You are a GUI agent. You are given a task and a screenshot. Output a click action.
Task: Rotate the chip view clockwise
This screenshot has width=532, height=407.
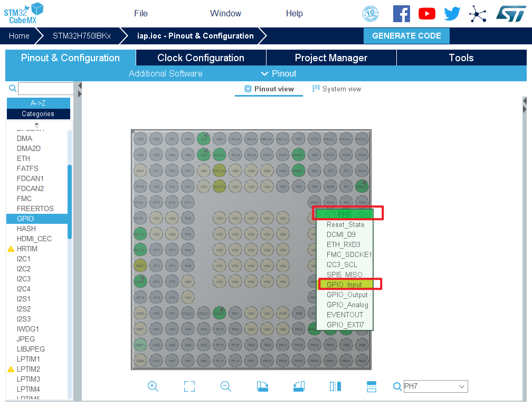coord(262,386)
